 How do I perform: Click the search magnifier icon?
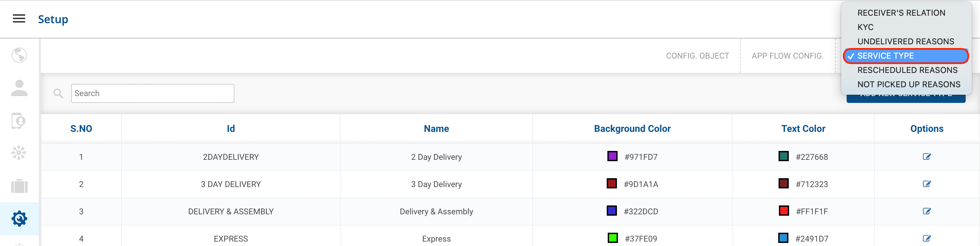click(58, 93)
